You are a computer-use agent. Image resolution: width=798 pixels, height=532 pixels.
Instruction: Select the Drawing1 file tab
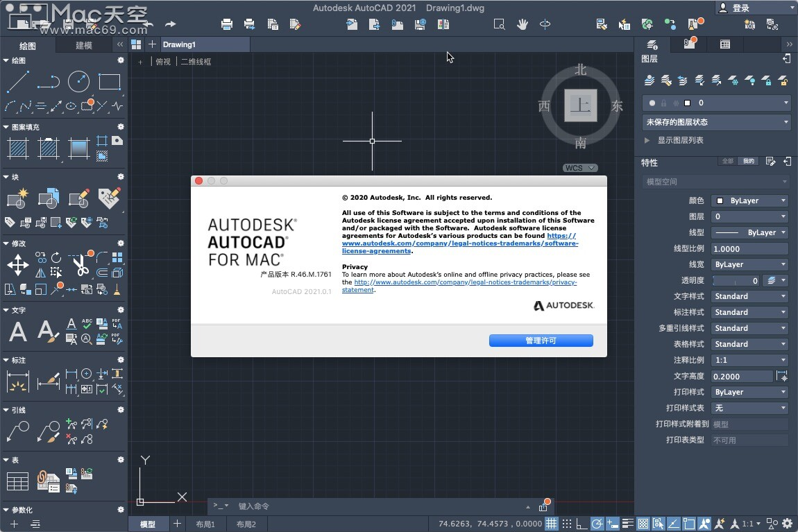[x=205, y=44]
